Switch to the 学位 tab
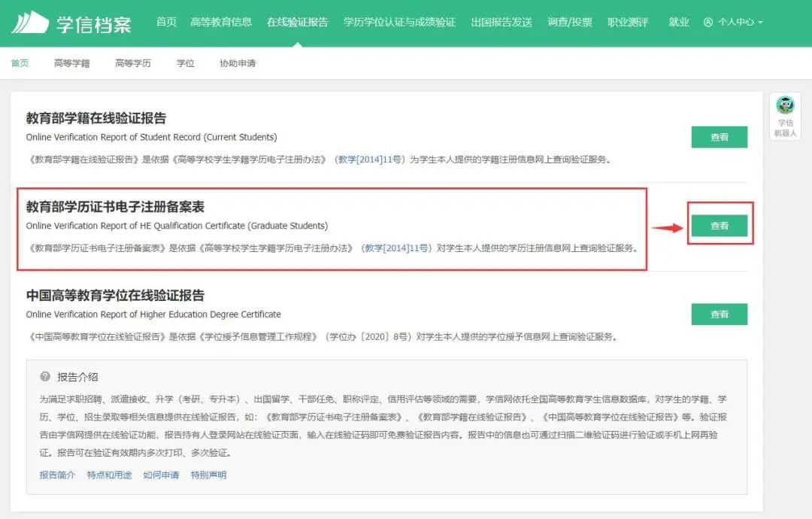 click(x=186, y=63)
